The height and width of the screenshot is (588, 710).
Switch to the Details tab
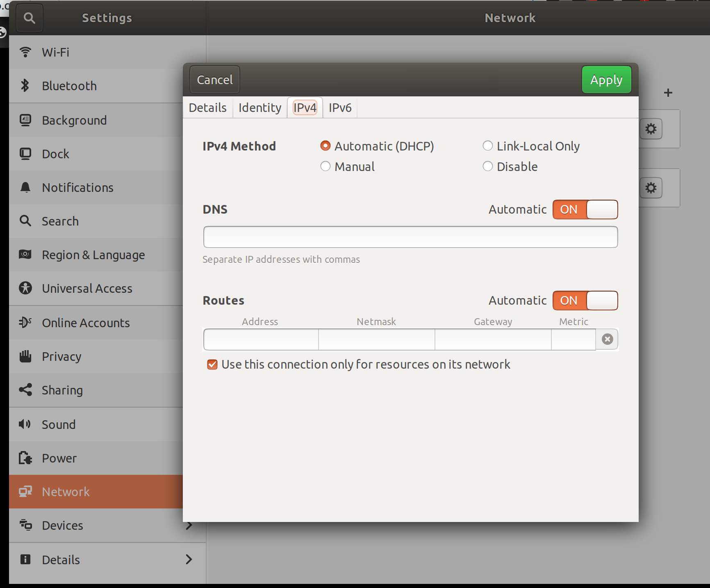208,108
